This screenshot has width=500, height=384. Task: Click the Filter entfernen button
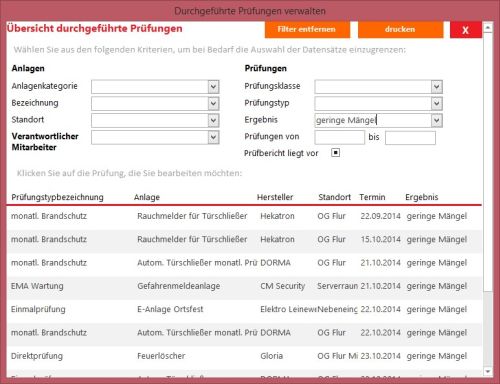(307, 29)
